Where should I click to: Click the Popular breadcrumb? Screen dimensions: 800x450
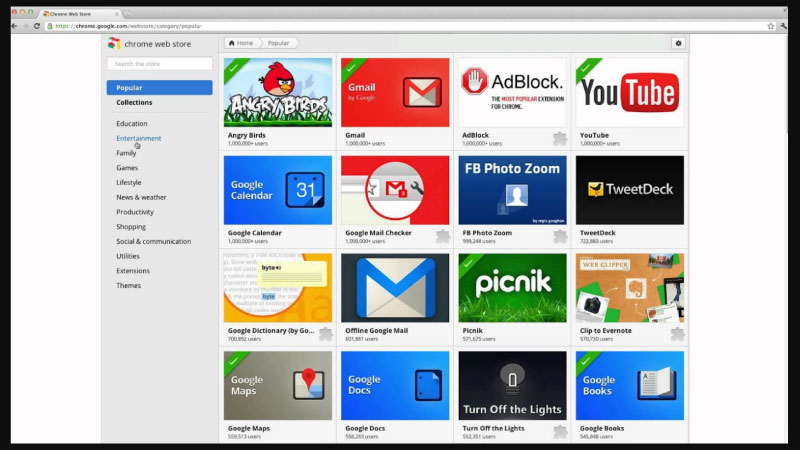pos(279,43)
